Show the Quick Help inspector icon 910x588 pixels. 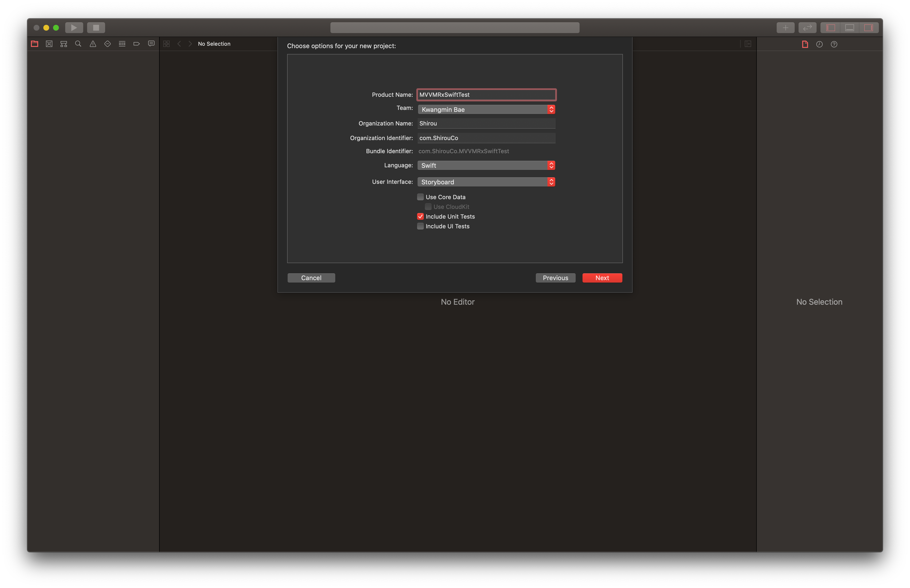[834, 44]
